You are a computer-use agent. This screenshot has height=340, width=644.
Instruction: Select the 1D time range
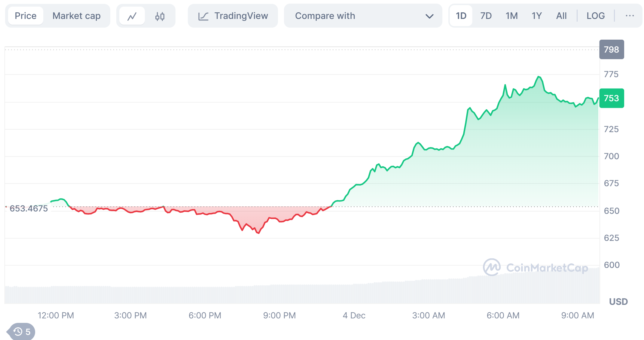point(461,16)
